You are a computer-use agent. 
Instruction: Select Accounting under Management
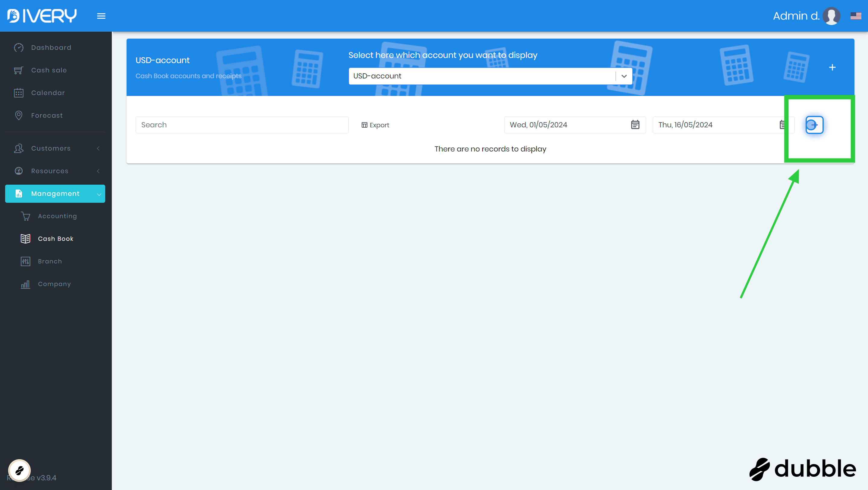click(x=57, y=216)
